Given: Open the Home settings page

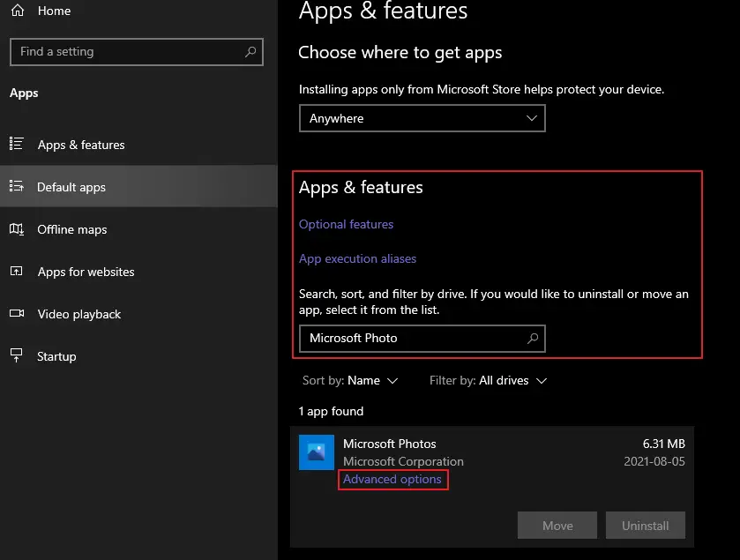Looking at the screenshot, I should 55,11.
